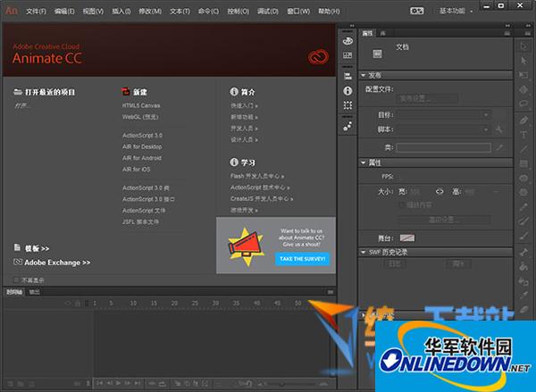Open the 窗口(W) menu
Image resolution: width=536 pixels, height=392 pixels.
298,12
